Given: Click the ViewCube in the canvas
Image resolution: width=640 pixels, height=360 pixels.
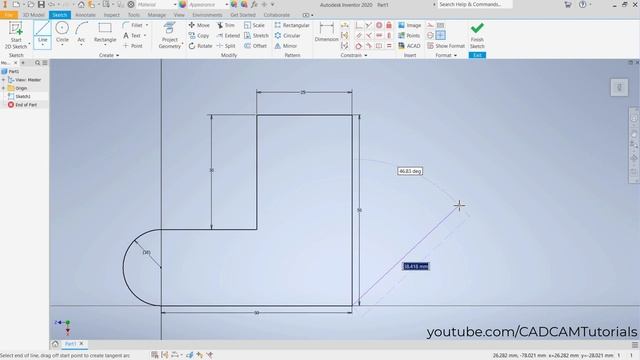Looking at the screenshot, I should pos(619,87).
